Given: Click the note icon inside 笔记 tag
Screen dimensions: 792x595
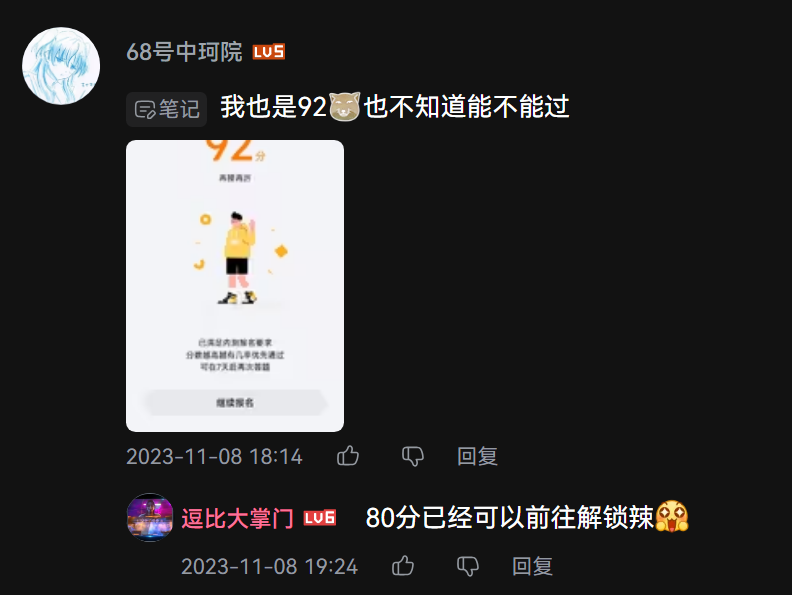Looking at the screenshot, I should point(145,110).
